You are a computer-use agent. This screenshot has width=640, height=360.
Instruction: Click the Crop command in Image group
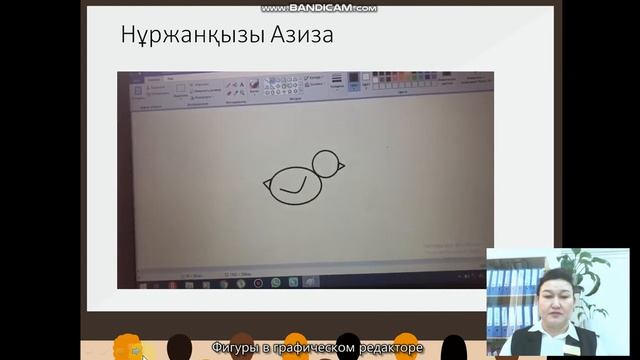(200, 84)
